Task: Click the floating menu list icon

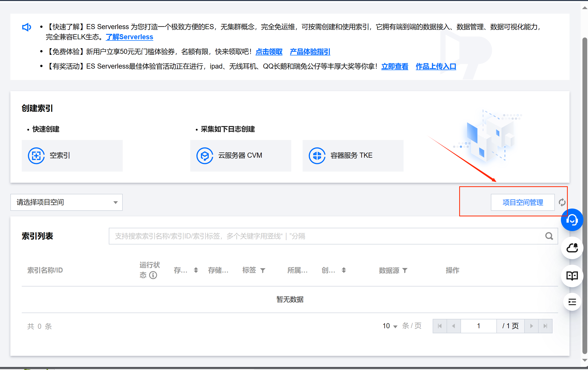Action: tap(572, 302)
